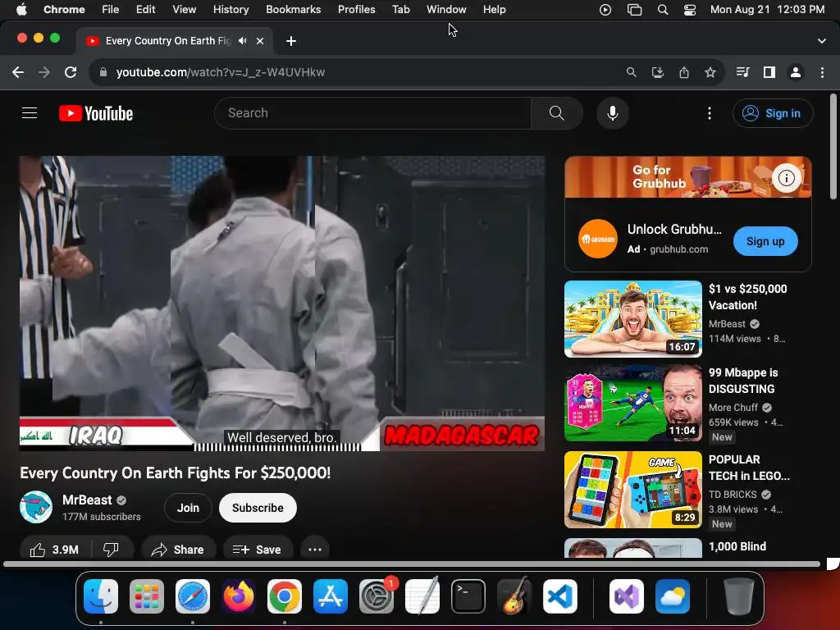
Task: Open the MrBeast channel name link
Action: (87, 500)
